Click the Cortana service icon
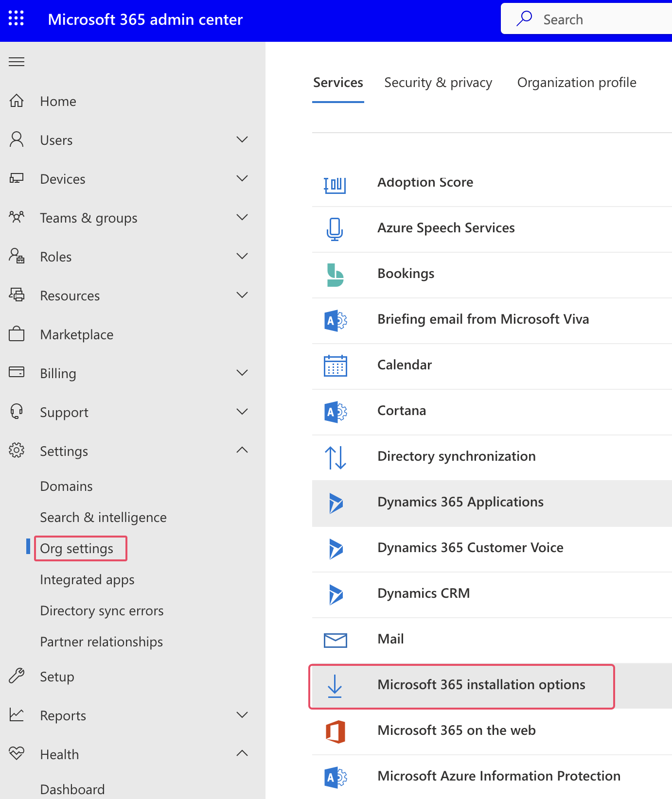The width and height of the screenshot is (672, 799). [335, 412]
